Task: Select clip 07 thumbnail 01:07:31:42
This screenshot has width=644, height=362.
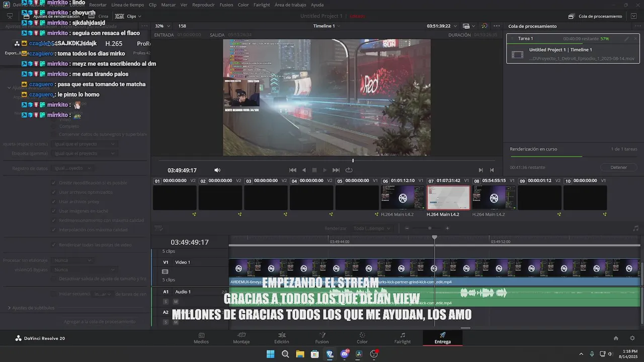Action: (448, 198)
